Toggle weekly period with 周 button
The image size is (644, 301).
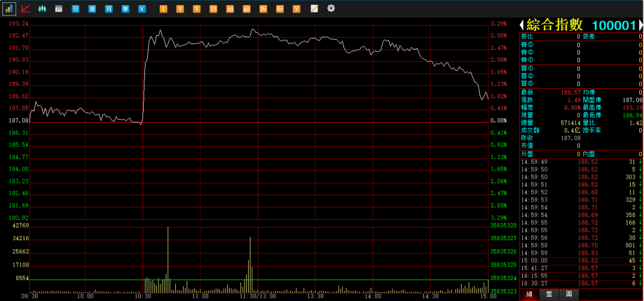tap(92, 9)
